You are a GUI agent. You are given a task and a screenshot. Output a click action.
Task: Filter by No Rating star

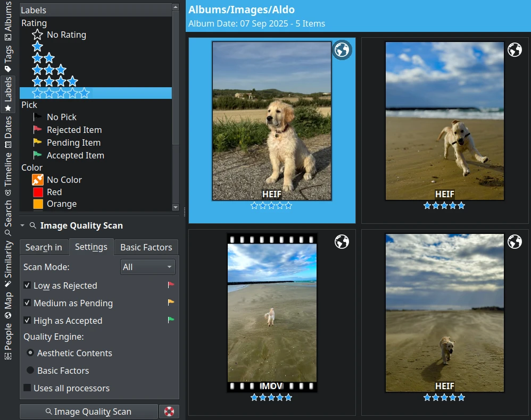pyautogui.click(x=37, y=35)
